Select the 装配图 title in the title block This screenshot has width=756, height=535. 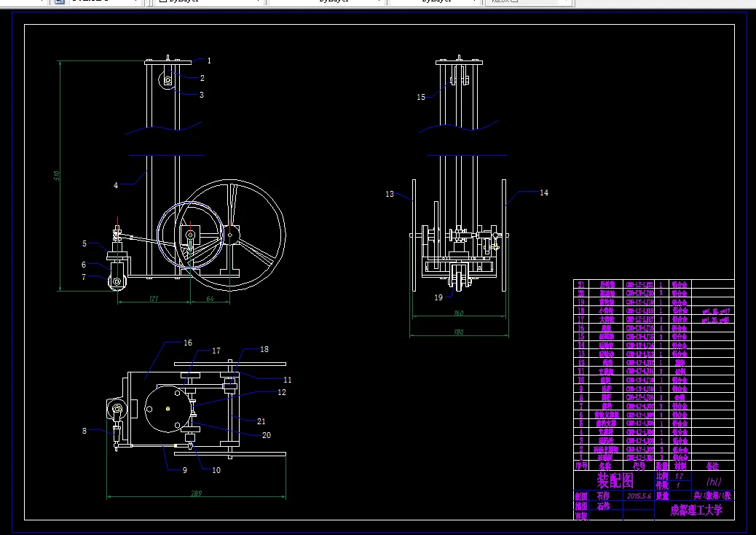[x=615, y=480]
